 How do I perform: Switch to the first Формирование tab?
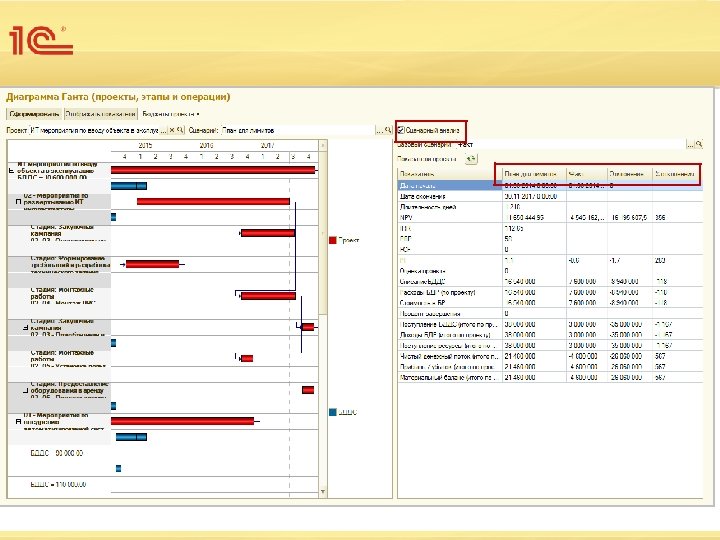[x=36, y=114]
